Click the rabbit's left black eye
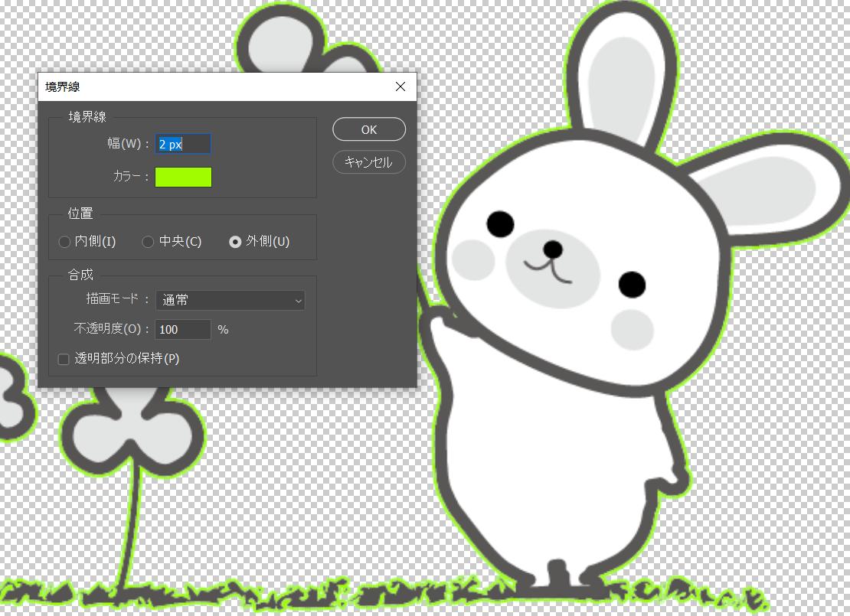Viewport: 850px width, 616px height. [500, 223]
